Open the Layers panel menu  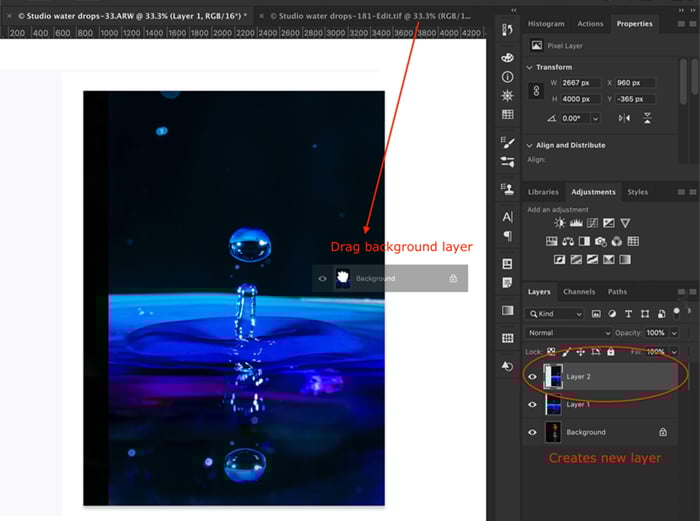681,292
